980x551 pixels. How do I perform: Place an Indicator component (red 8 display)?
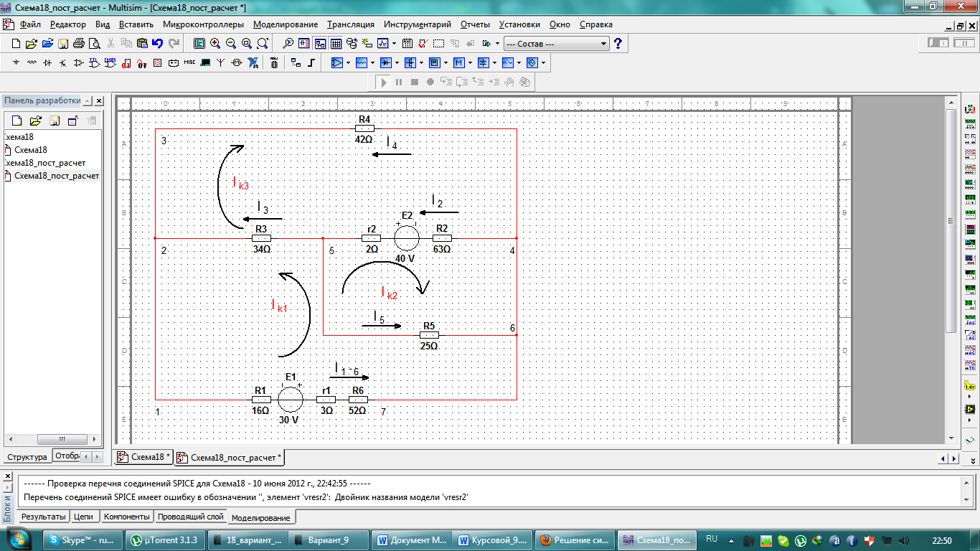(157, 63)
